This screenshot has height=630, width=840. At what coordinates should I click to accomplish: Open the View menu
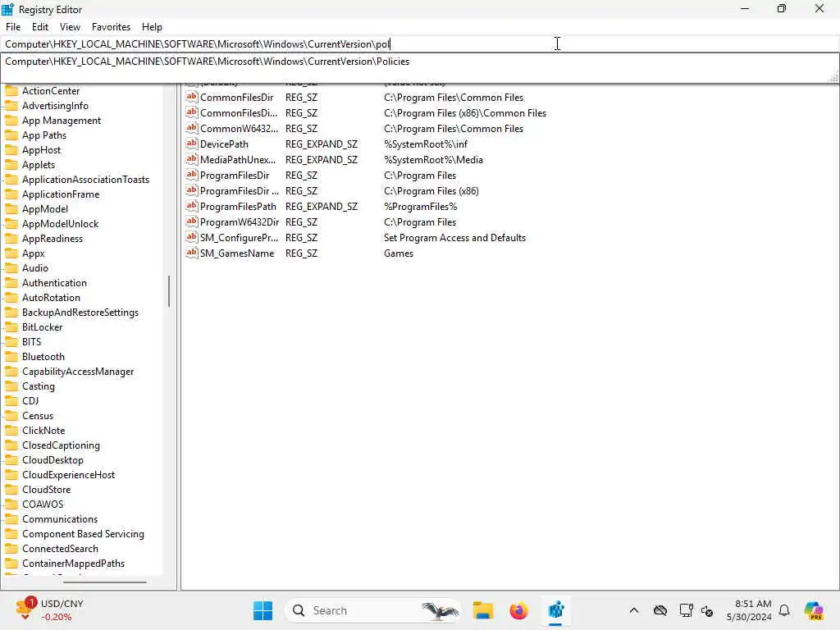[x=70, y=27]
